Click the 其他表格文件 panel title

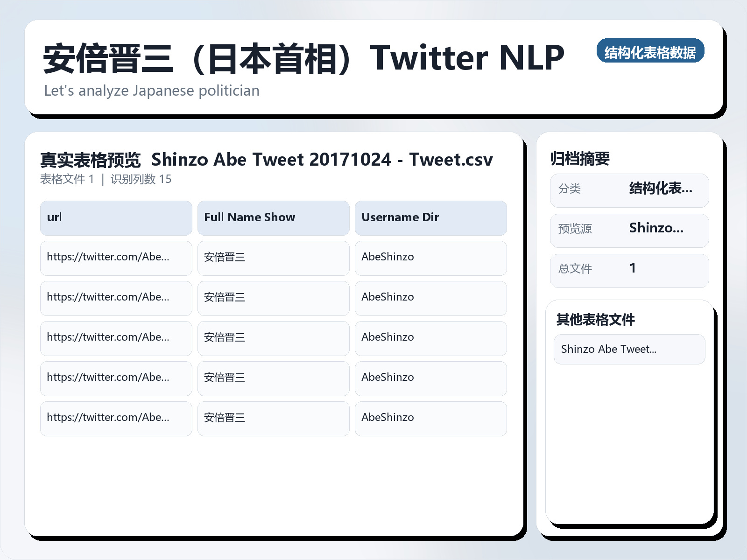(595, 320)
